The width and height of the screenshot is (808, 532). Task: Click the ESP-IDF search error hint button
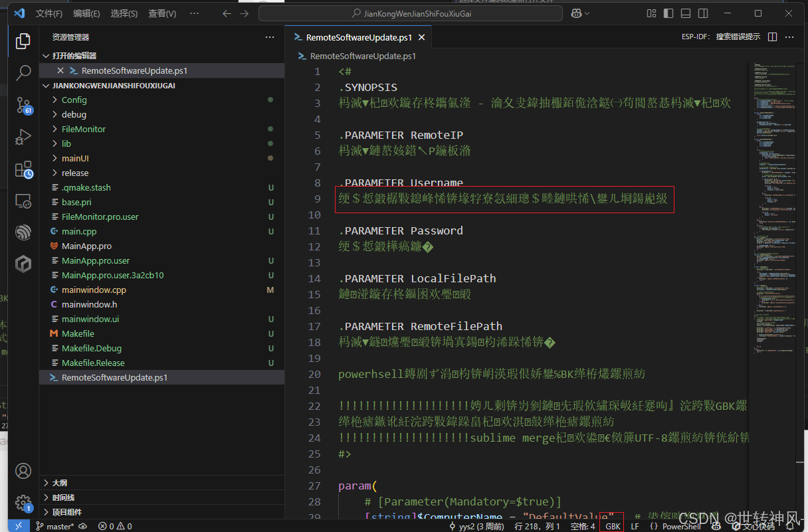click(x=721, y=37)
